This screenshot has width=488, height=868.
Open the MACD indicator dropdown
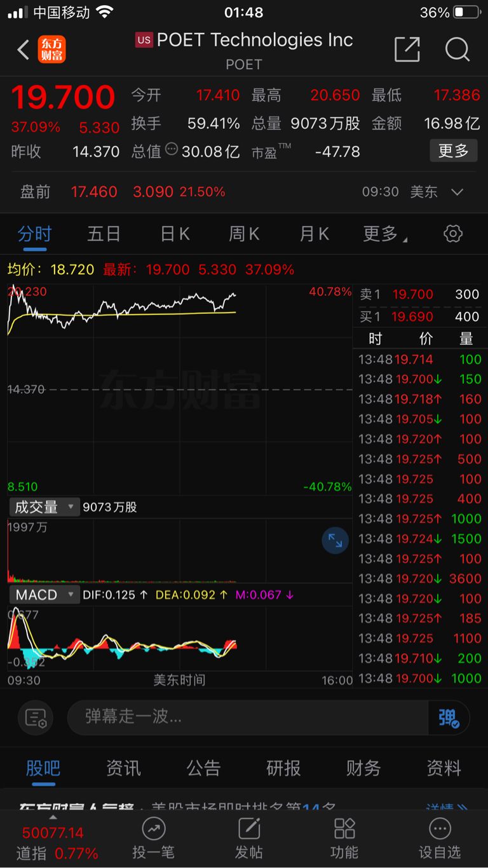44,595
